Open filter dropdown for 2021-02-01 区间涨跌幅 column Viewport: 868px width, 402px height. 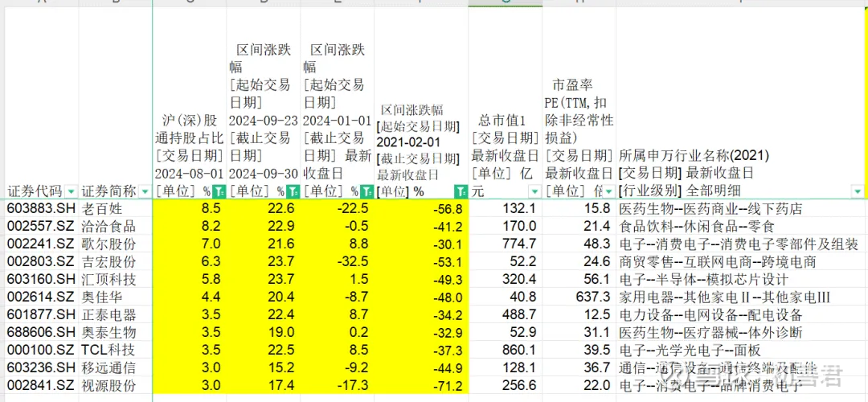pos(461,192)
